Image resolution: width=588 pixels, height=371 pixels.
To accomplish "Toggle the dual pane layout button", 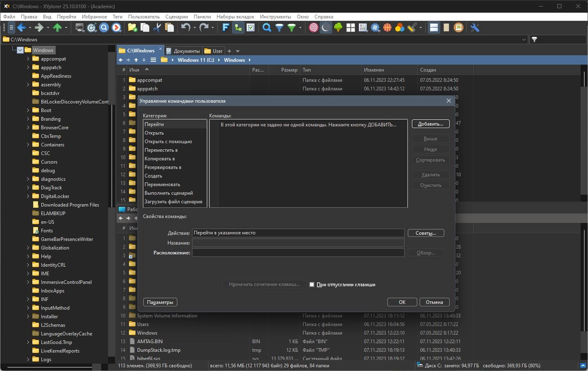I will [x=434, y=28].
